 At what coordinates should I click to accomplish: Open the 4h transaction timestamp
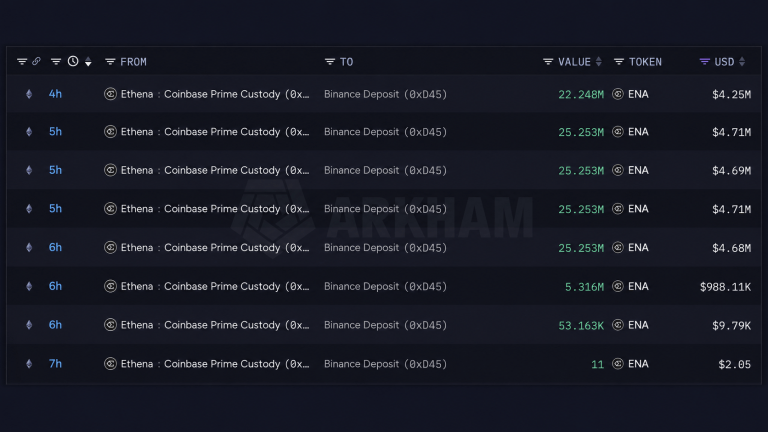pos(55,94)
